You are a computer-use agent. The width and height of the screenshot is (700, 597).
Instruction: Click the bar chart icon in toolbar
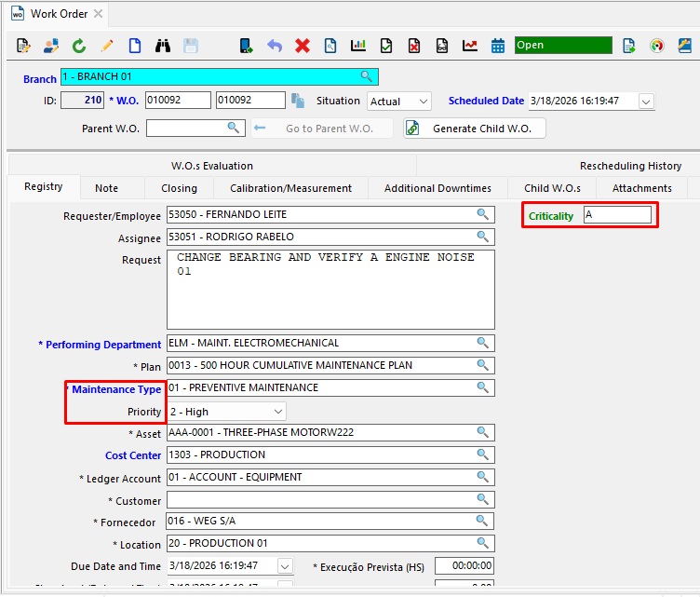point(358,46)
